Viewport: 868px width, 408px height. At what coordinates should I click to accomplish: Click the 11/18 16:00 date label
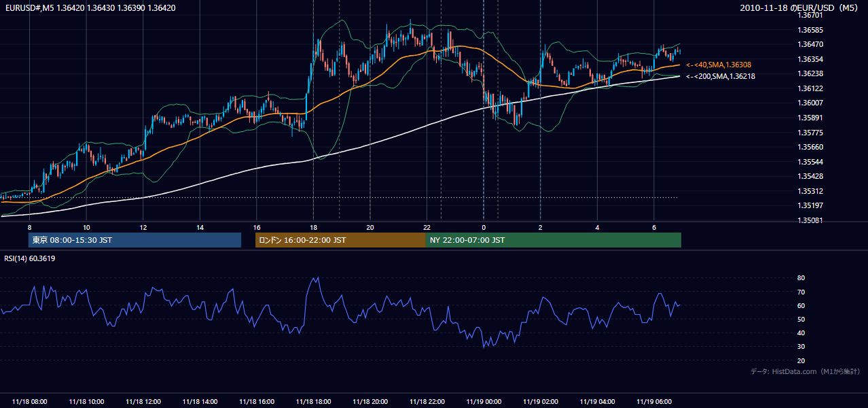click(256, 402)
